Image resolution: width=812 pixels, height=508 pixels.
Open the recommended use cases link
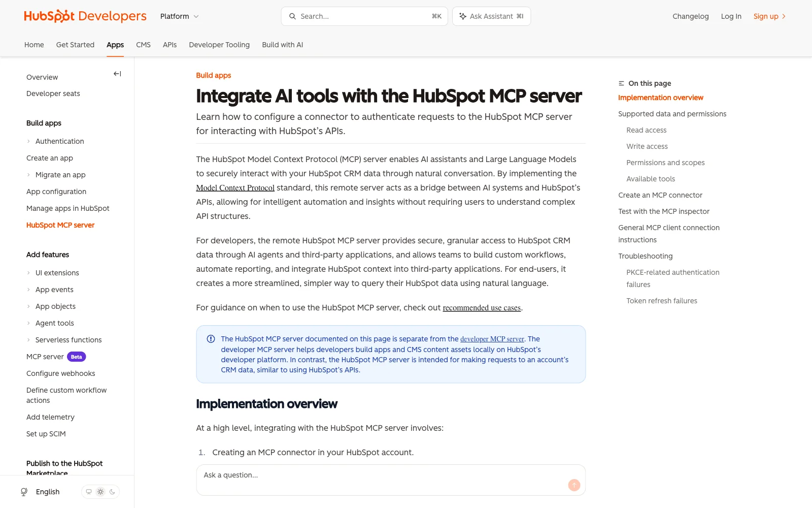click(482, 308)
